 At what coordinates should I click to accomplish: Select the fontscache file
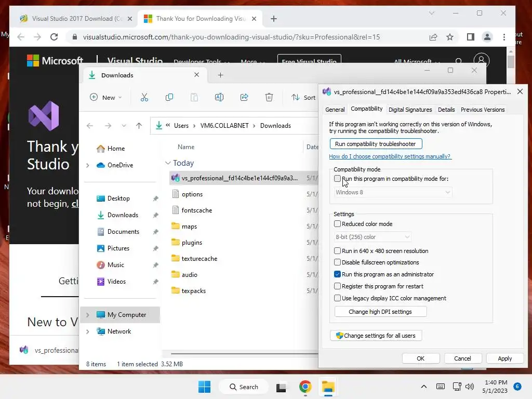[197, 210]
